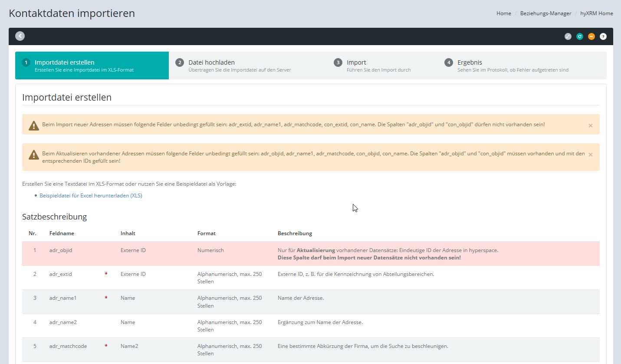Close the warning about updating existing addresses
The width and height of the screenshot is (621, 364).
click(x=590, y=154)
